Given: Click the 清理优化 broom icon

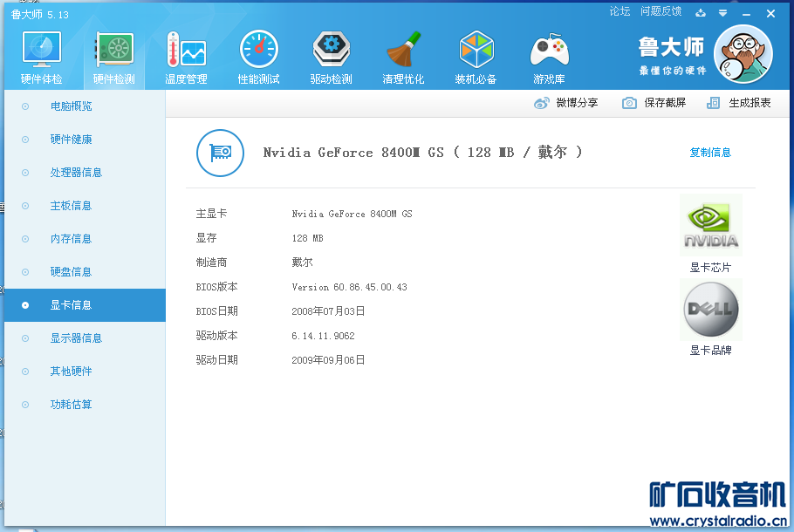Looking at the screenshot, I should (x=403, y=58).
